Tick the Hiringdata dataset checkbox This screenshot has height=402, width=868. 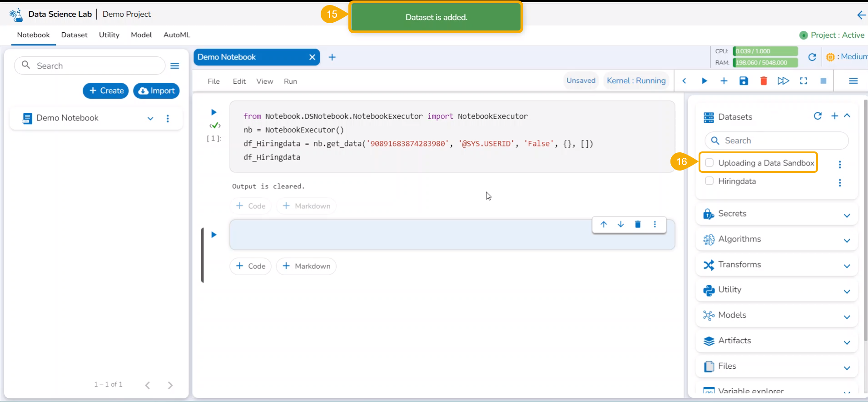(x=709, y=181)
